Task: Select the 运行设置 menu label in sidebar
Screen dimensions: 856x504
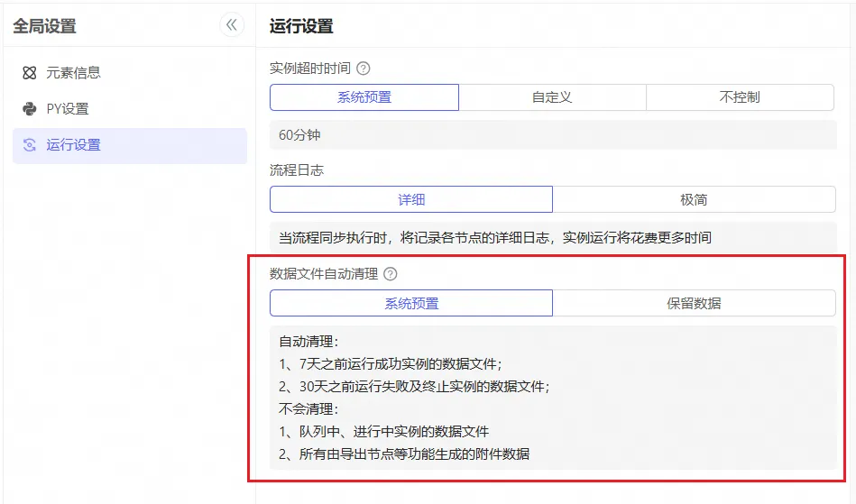Action: click(74, 145)
